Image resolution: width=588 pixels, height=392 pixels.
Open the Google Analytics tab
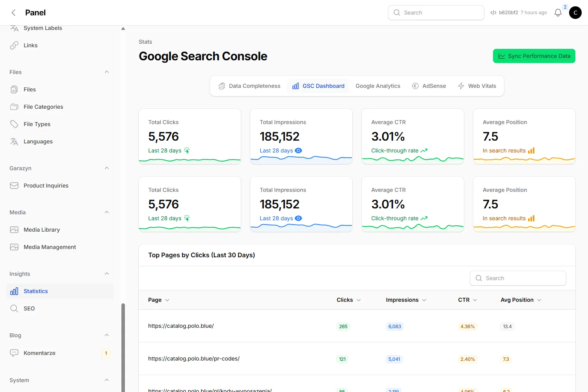coord(378,86)
